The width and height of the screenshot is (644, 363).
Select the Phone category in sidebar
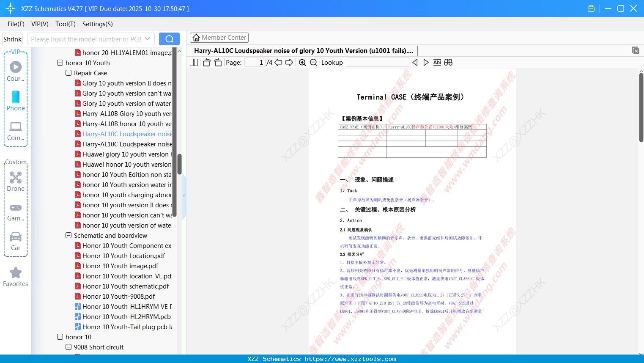coord(16,101)
